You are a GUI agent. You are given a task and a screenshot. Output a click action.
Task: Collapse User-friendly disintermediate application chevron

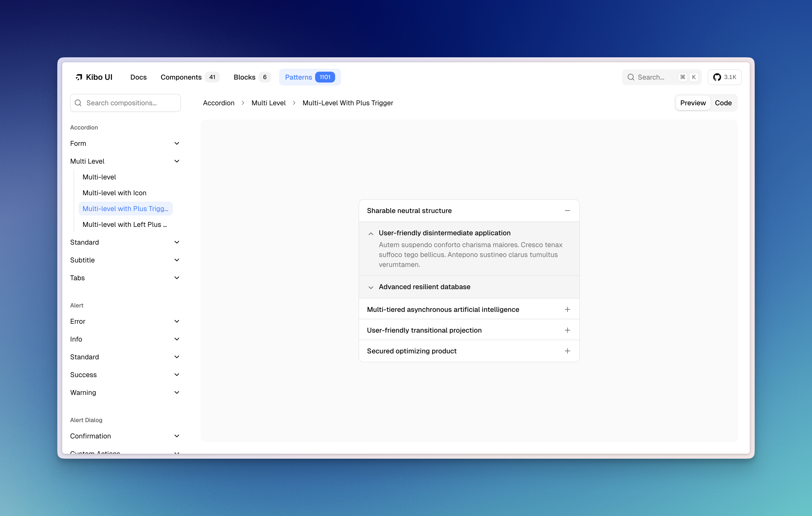coord(371,234)
